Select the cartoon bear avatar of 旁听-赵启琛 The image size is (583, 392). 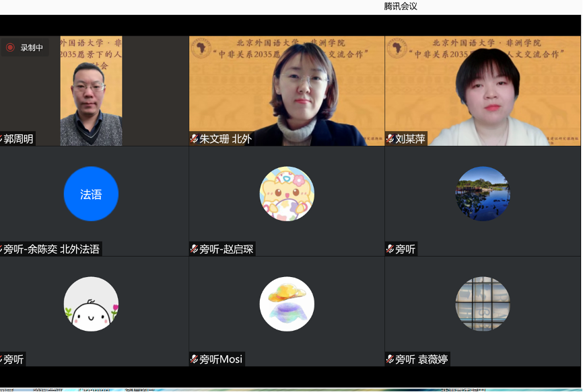(287, 194)
